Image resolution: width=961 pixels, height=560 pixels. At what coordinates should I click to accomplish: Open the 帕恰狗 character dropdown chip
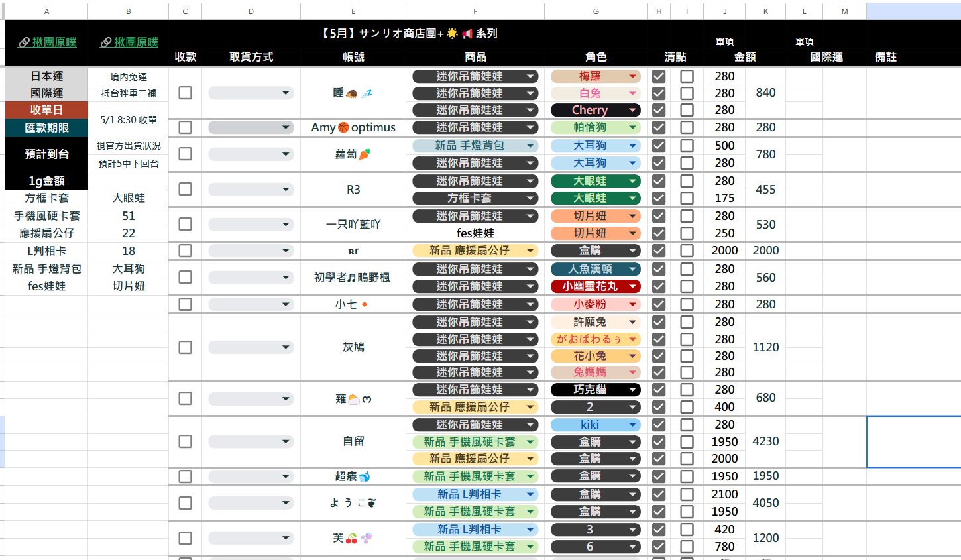click(x=596, y=127)
